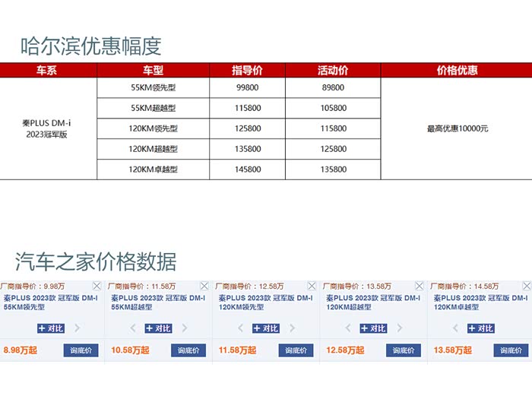Select the 秦PLUS DM-i 2023冠军版 cell
The image size is (532, 399).
pos(47,128)
